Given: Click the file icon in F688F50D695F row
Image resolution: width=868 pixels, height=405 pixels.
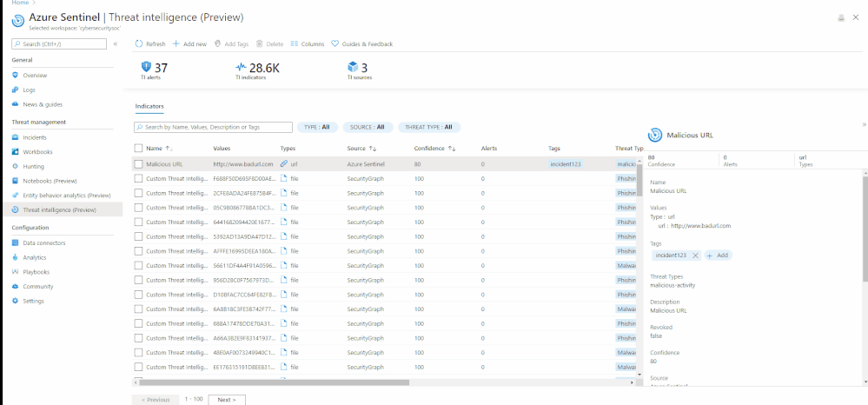Looking at the screenshot, I should [284, 178].
